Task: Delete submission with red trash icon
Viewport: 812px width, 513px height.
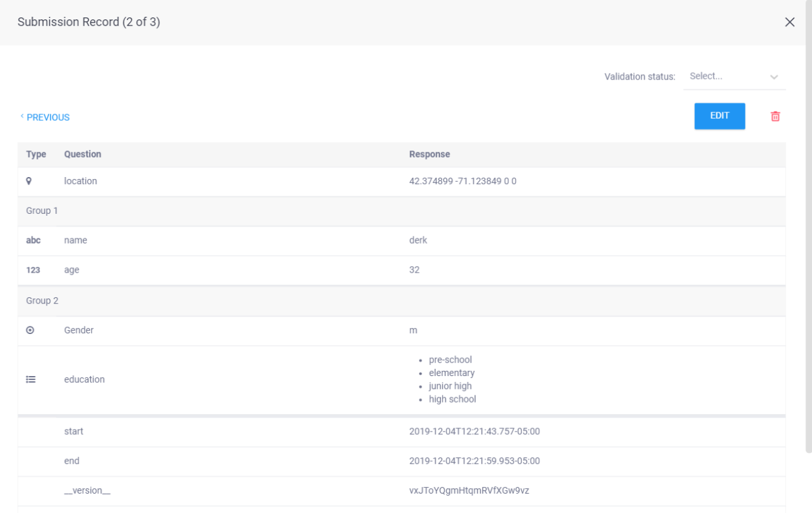Action: pos(775,116)
